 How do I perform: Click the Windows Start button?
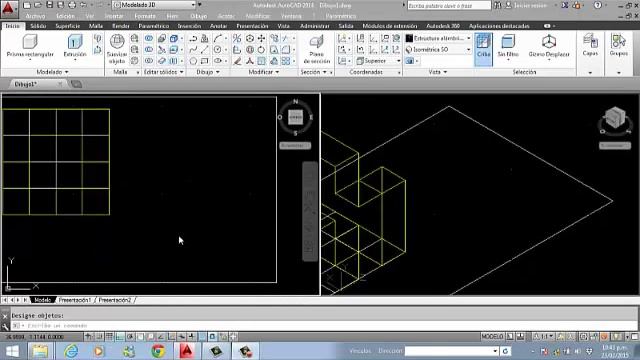point(12,351)
